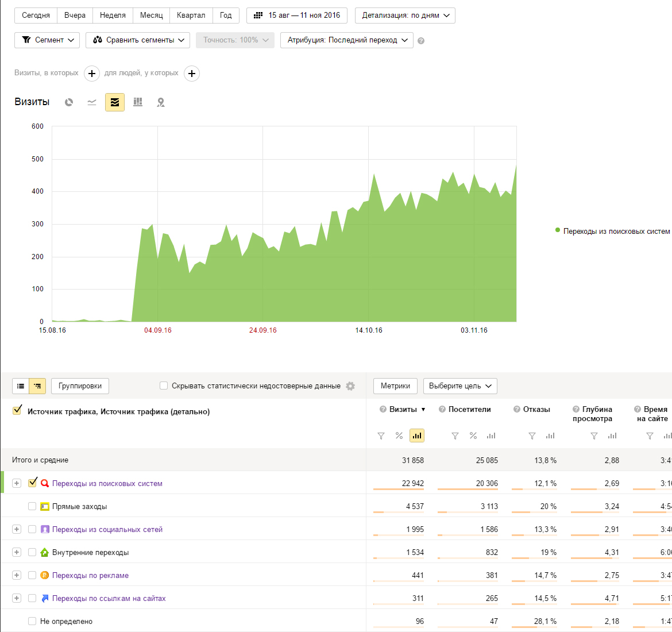This screenshot has height=632, width=672.
Task: Bar chart icon under Визиты column
Action: pyautogui.click(x=416, y=436)
